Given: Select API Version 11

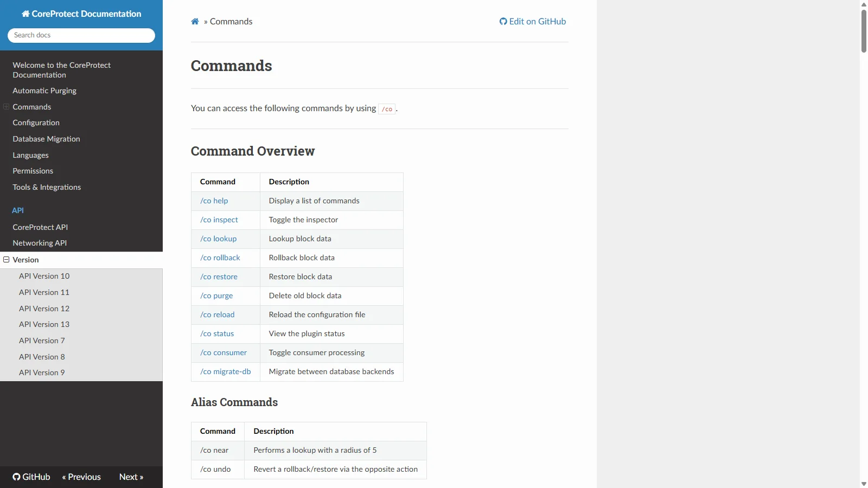Looking at the screenshot, I should 44,292.
